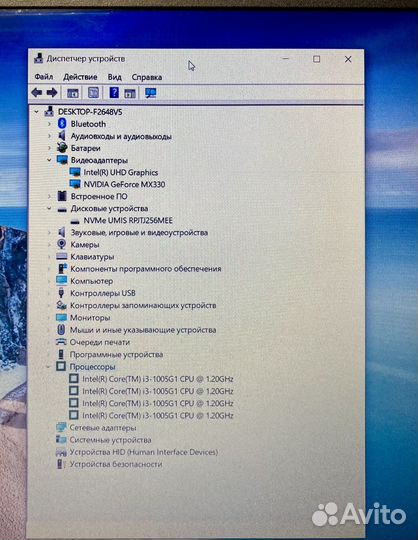Viewport: 418px width, 540px height.
Task: Click the icon beside Устройства безопасности
Action: [x=61, y=464]
